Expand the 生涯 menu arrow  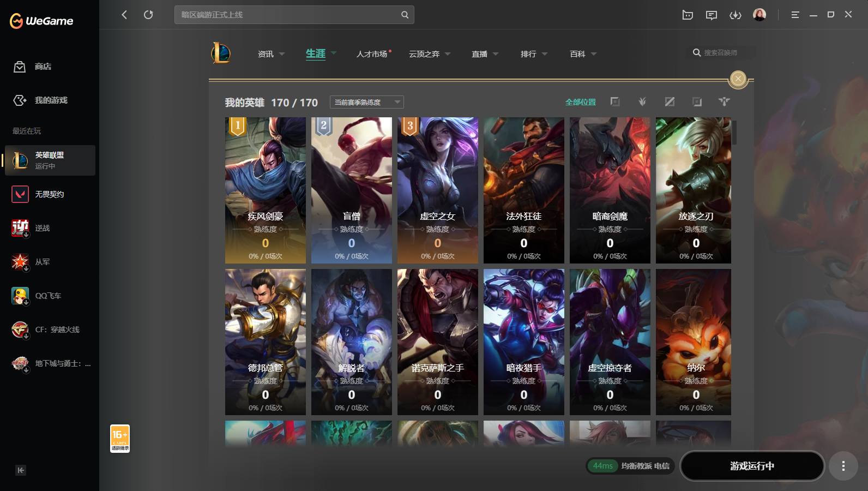coord(334,53)
